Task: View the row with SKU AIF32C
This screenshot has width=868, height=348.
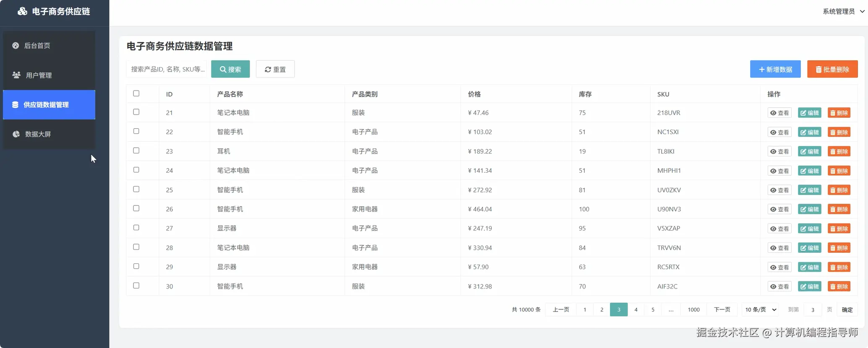Action: pyautogui.click(x=779, y=286)
